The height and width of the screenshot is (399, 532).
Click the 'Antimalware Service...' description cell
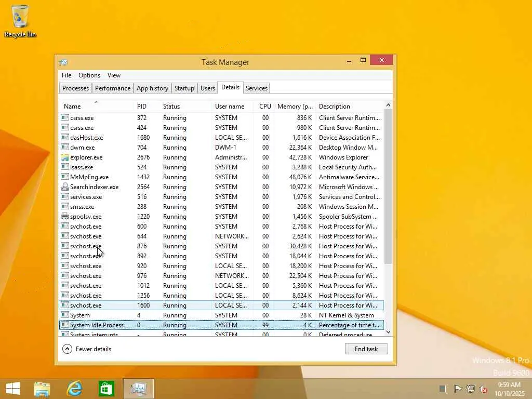(x=349, y=177)
